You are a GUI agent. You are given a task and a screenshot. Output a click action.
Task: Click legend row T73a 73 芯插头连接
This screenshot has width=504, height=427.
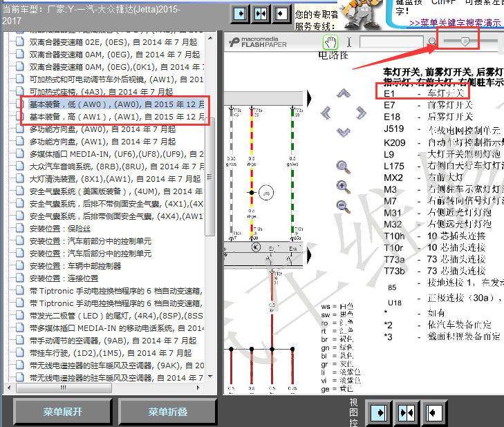click(435, 259)
